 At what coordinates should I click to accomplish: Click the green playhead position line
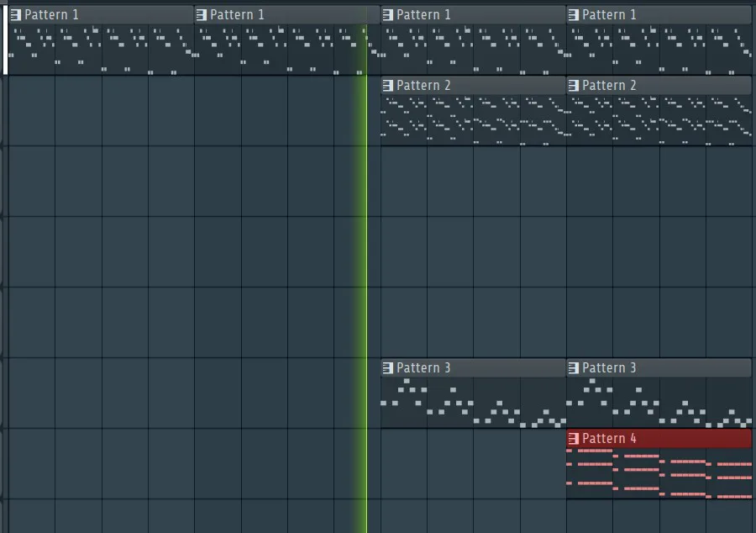(366, 280)
